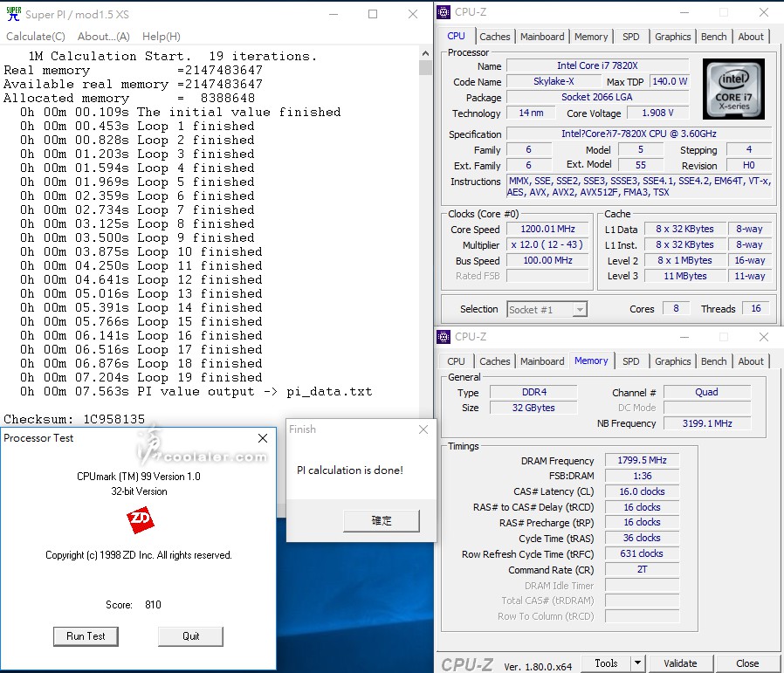Click the CPU-Z icon in the lower window title bar
This screenshot has width=784, height=673.
(x=444, y=337)
